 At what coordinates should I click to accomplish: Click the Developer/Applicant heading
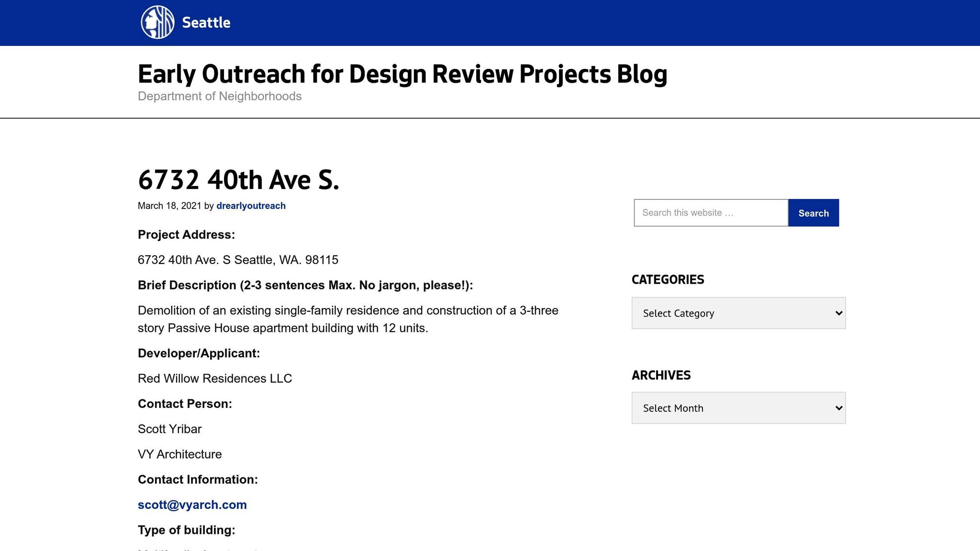(x=199, y=353)
